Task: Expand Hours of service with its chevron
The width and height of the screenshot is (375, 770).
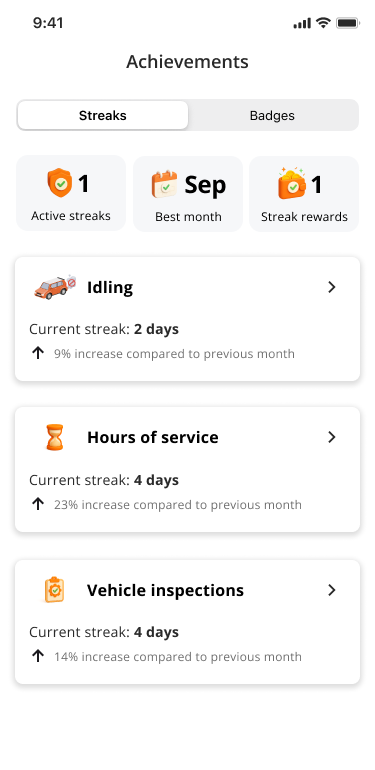Action: click(332, 437)
